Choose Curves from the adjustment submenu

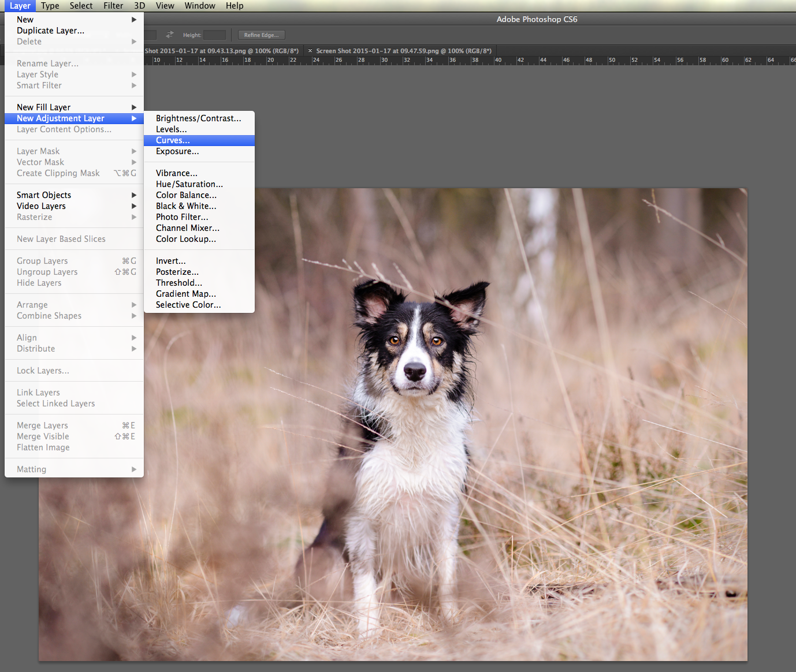pos(173,140)
